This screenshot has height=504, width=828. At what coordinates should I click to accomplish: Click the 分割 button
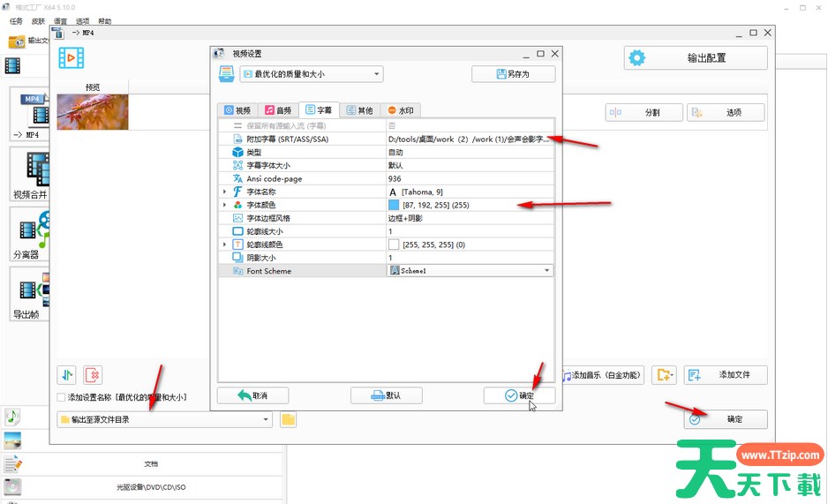(644, 112)
